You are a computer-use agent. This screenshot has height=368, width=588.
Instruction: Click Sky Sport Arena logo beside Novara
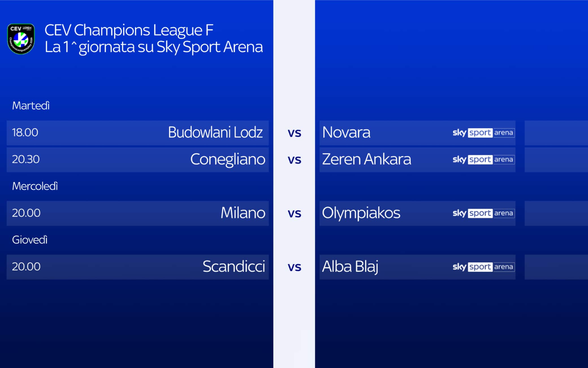click(x=483, y=133)
